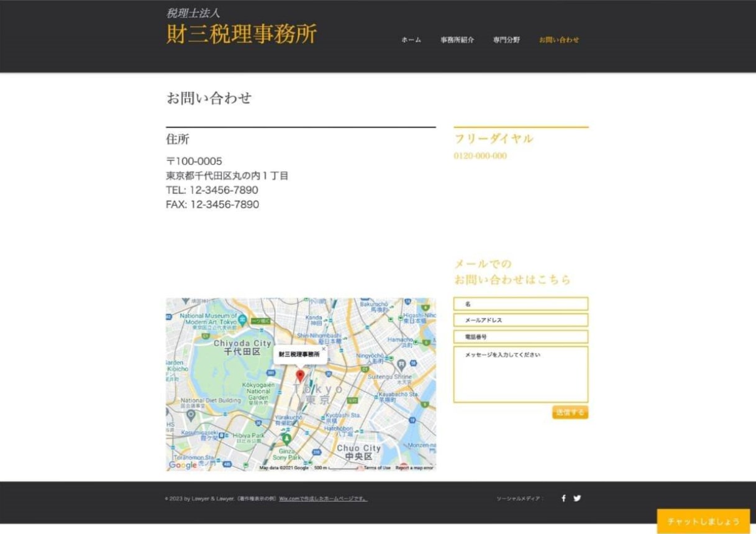Screen dimensions: 756x534
Task: Follow the Wix.com footer link
Action: pyautogui.click(x=323, y=499)
